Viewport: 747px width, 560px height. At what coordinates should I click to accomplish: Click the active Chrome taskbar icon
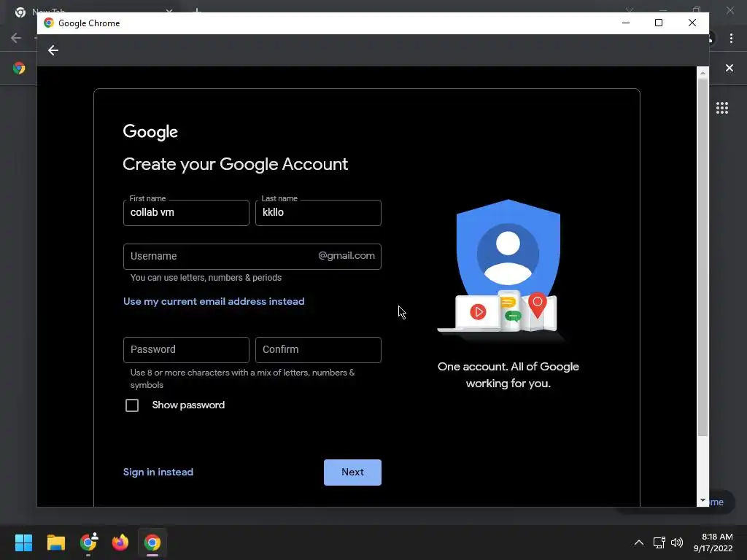[x=152, y=542]
